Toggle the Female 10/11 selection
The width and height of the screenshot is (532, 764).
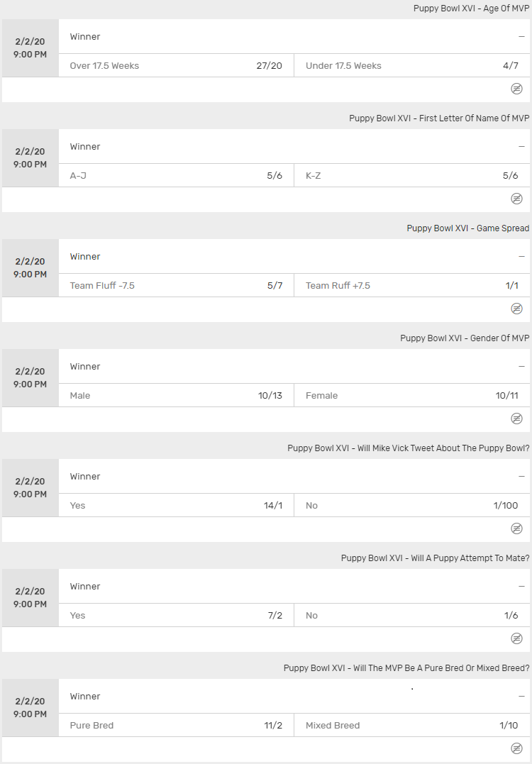pyautogui.click(x=411, y=395)
